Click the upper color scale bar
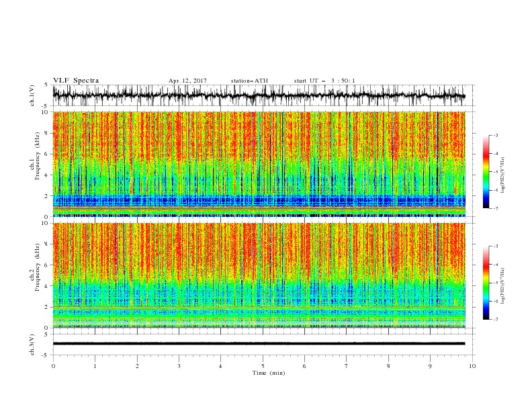The width and height of the screenshot is (532, 411). coord(486,171)
